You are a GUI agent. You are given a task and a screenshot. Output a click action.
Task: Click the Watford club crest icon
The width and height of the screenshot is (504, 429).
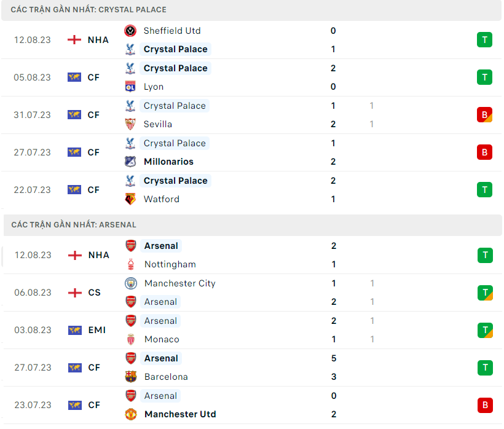[x=130, y=199]
